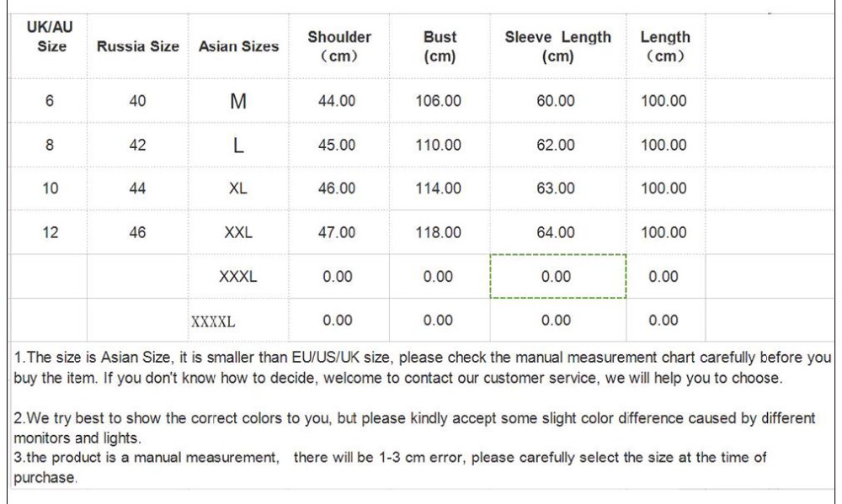This screenshot has width=842, height=504.
Task: Click the XXXXL size cell
Action: point(214,321)
